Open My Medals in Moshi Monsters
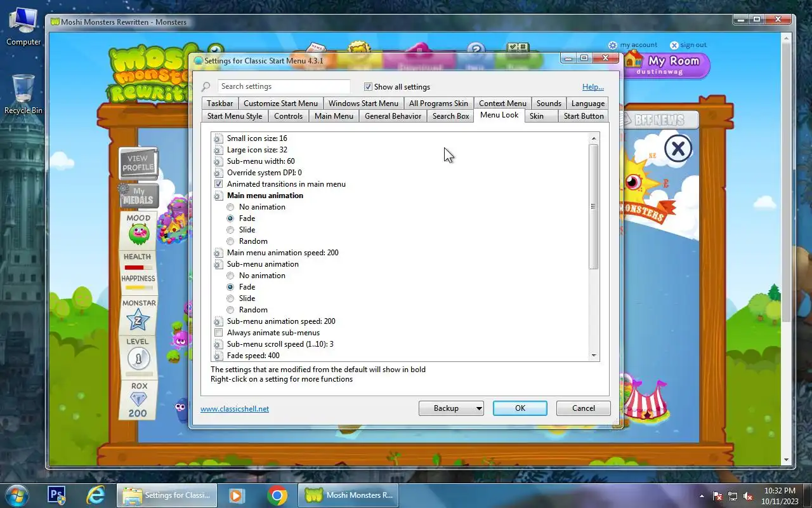 [x=138, y=196]
